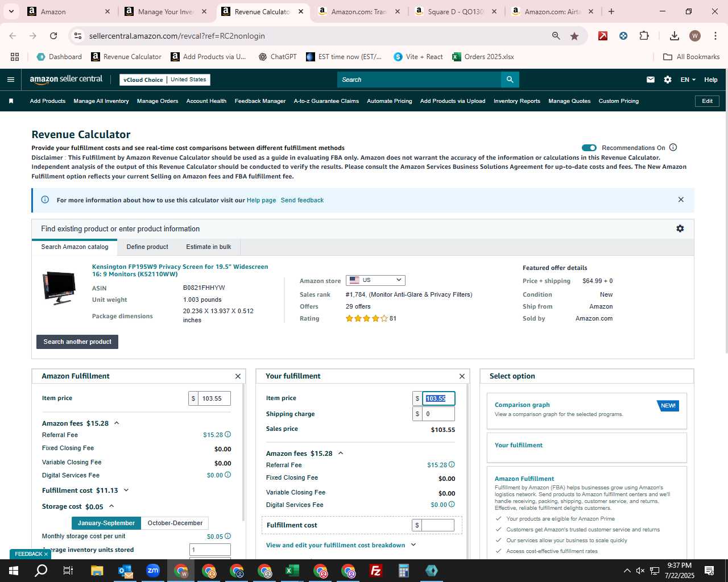Viewport: 728px width, 582px height.
Task: Click average inventory units stored field
Action: point(210,550)
